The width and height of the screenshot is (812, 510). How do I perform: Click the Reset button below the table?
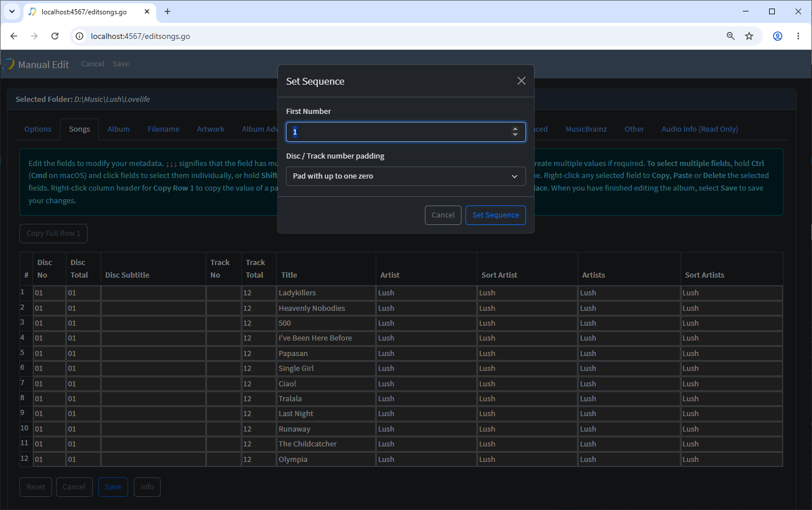(36, 487)
